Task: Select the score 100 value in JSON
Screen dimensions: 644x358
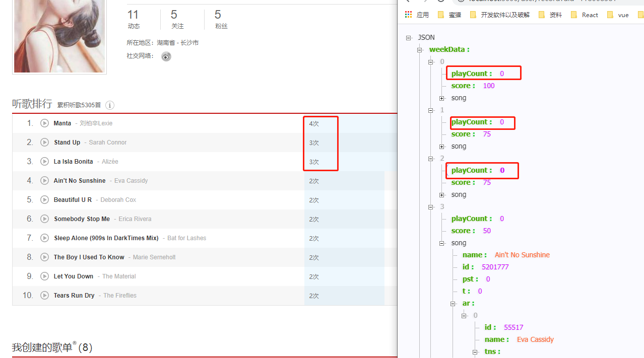Action: point(489,86)
